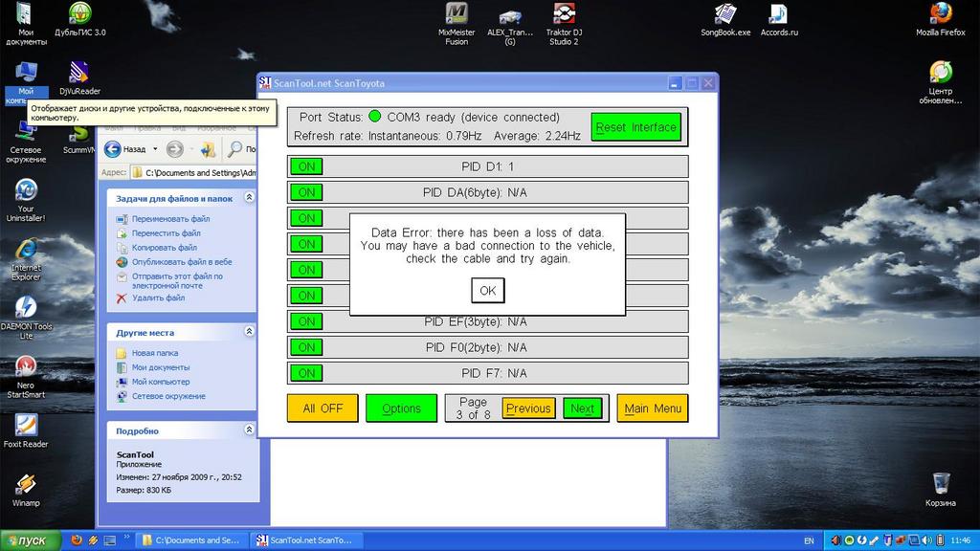
Task: Collapse the 'Подробно' details panel
Action: point(249,430)
